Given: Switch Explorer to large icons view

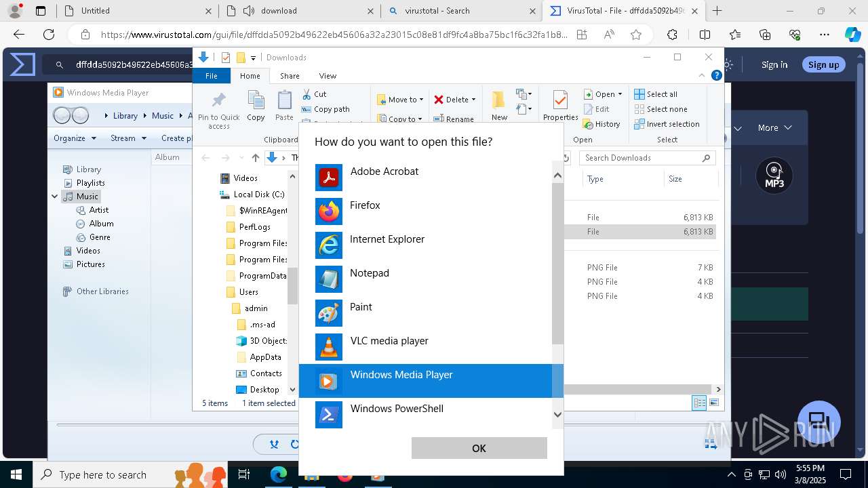Looking at the screenshot, I should tap(713, 403).
